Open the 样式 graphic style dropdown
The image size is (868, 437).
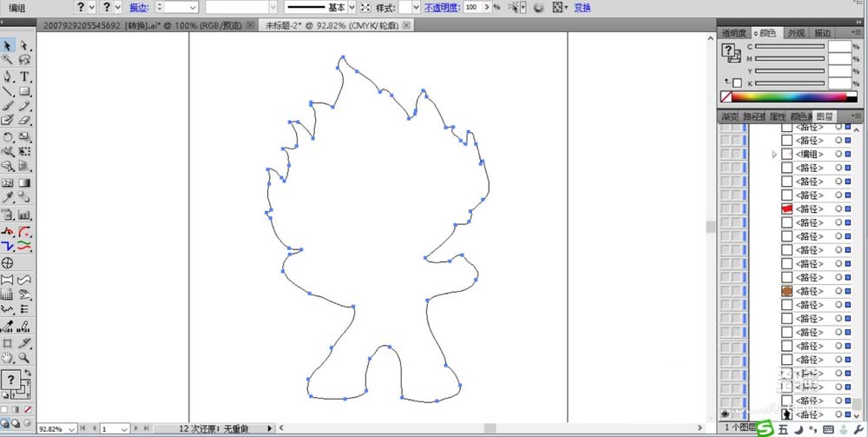point(416,7)
